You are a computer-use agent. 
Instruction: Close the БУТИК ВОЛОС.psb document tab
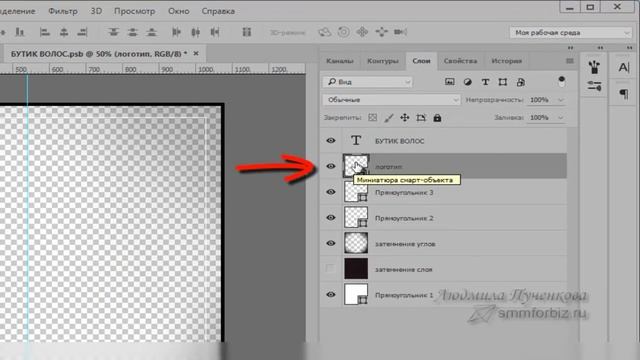[x=196, y=53]
